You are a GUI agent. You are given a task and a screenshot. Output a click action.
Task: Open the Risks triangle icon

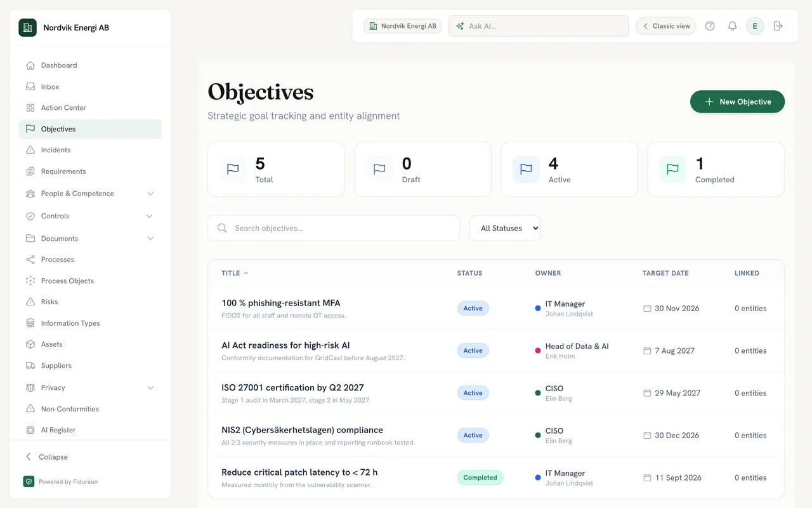click(x=30, y=302)
